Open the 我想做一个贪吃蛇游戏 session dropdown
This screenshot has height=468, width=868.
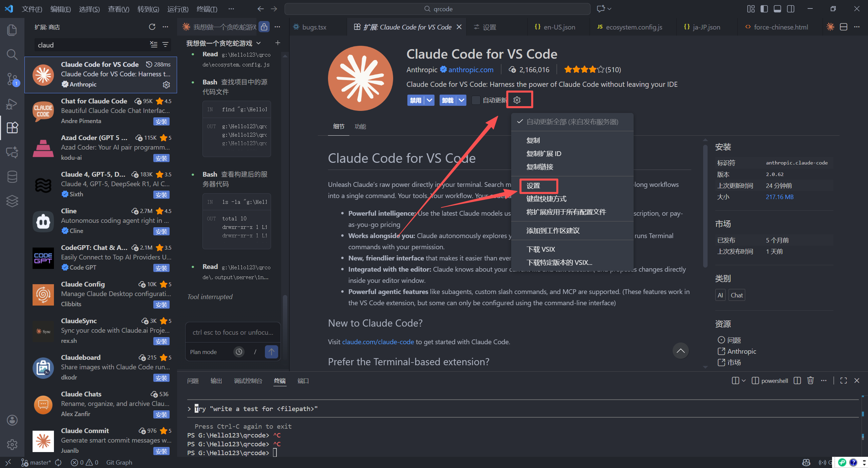point(258,43)
